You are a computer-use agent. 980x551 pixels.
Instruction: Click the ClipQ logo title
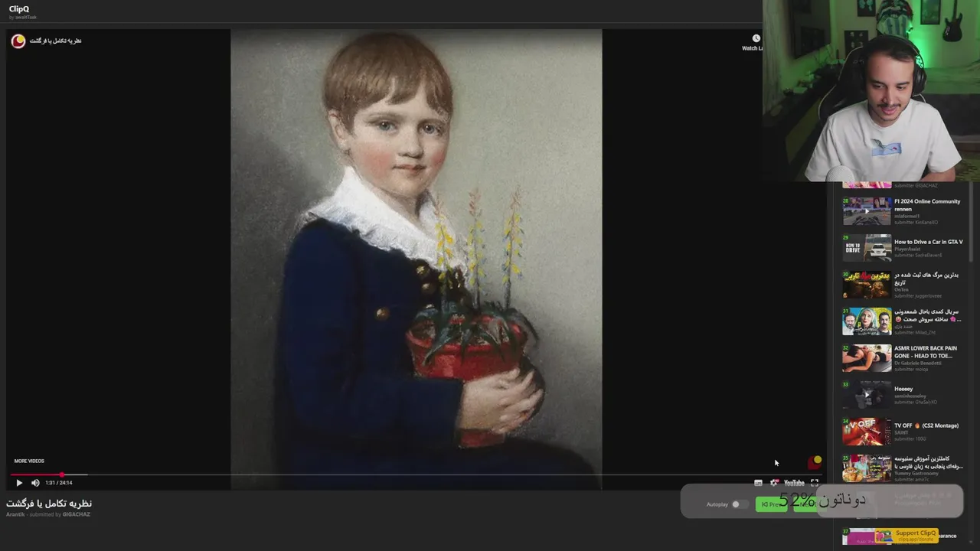click(x=19, y=9)
